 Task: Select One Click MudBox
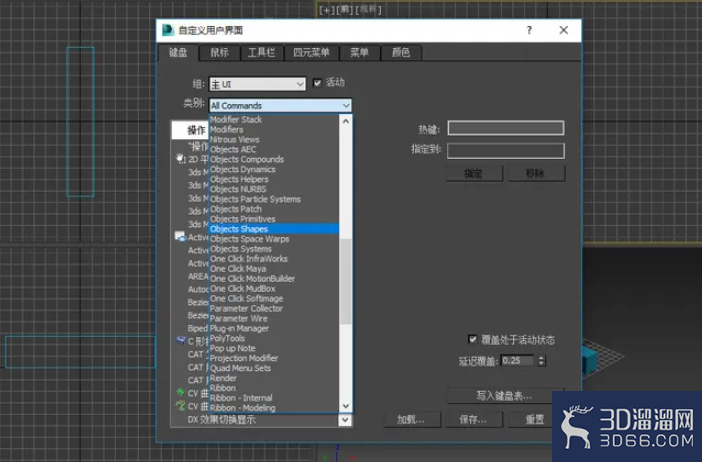coord(242,289)
